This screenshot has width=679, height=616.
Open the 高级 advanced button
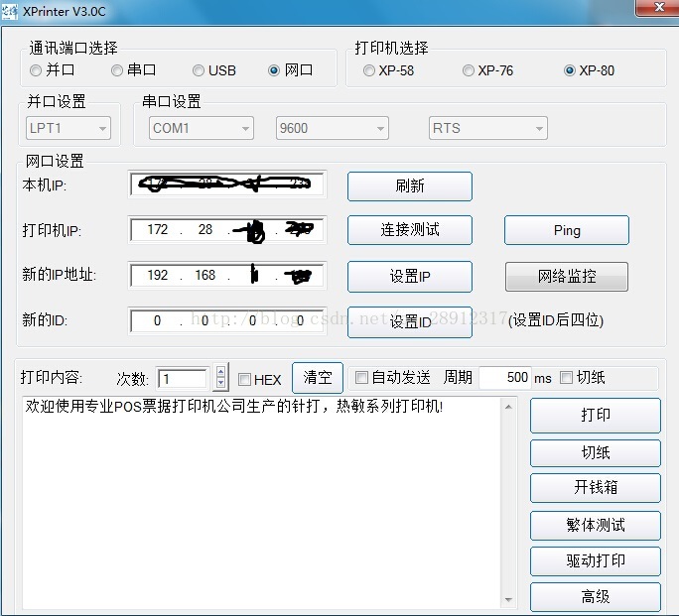click(596, 597)
